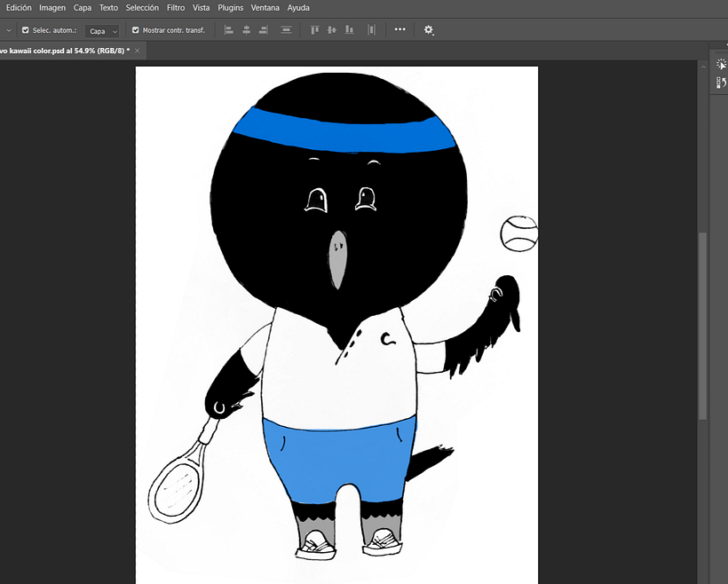
Task: Distribute vertically icon in options bar
Action: 286,30
